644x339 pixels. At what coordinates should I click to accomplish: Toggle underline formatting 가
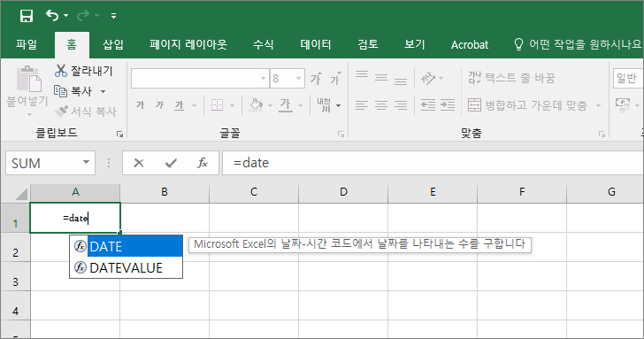pos(179,105)
